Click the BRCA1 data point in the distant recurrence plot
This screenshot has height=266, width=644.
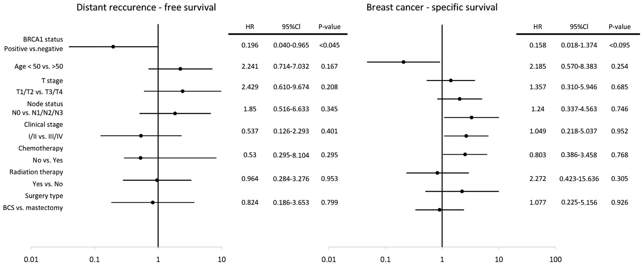(x=113, y=47)
